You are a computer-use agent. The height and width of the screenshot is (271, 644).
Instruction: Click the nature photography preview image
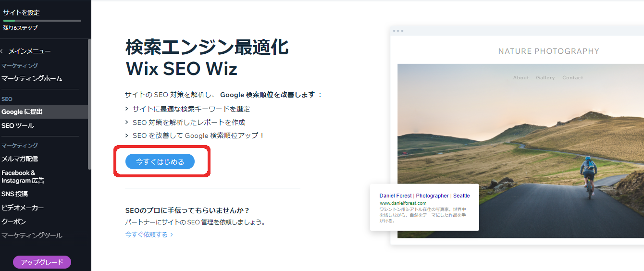point(520,151)
